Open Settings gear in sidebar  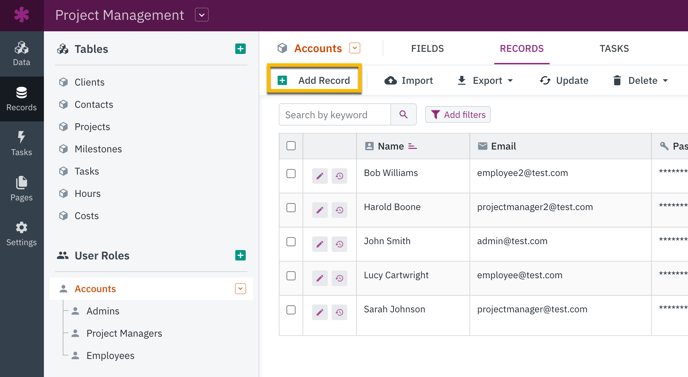(x=22, y=233)
